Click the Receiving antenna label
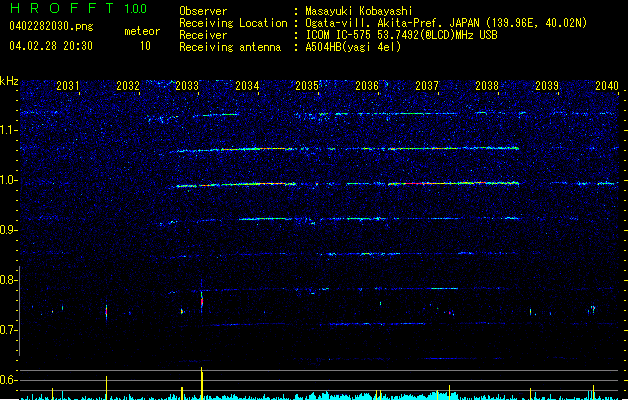The image size is (629, 400). tap(230, 47)
